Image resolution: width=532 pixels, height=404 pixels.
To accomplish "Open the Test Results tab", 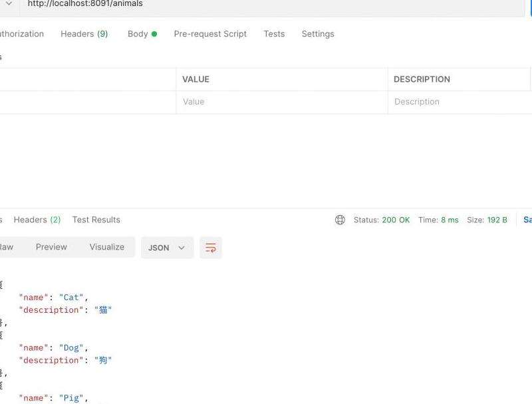I will 96,220.
